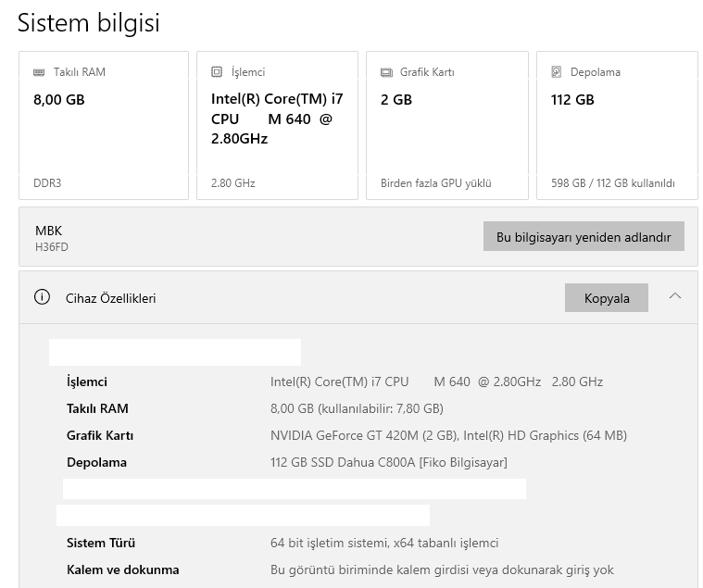Click the Depolama drive icon
The image size is (703, 588).
557,72
